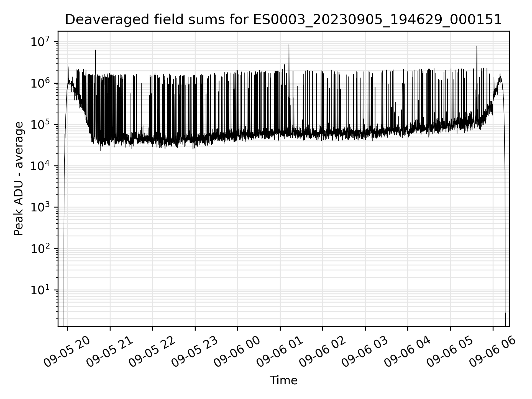
Task: Click the y tick label 10^7
Action: (40, 42)
